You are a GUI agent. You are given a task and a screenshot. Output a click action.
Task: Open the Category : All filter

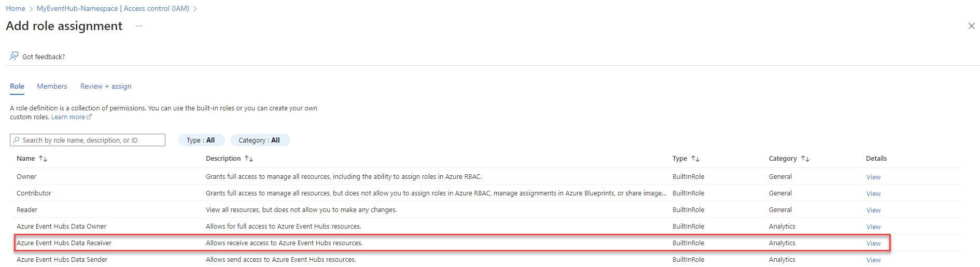[260, 140]
